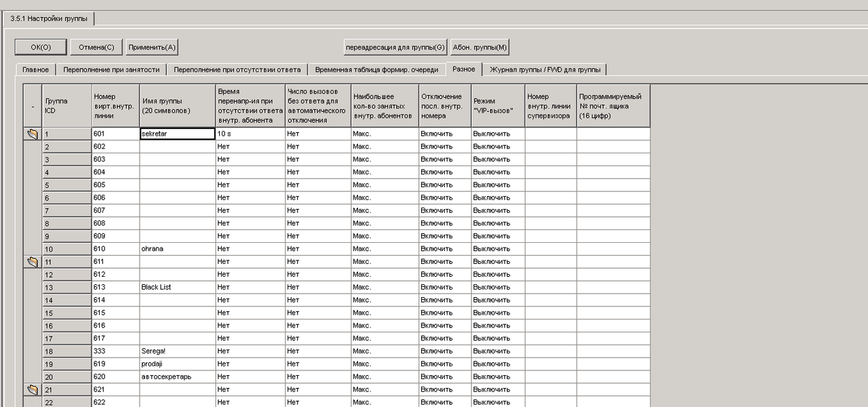Click the icon beside group row 1

(33, 134)
